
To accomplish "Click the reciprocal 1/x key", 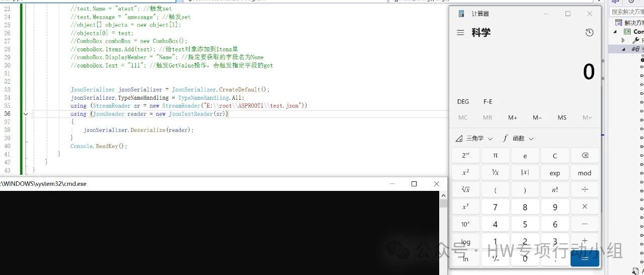I will click(x=495, y=172).
